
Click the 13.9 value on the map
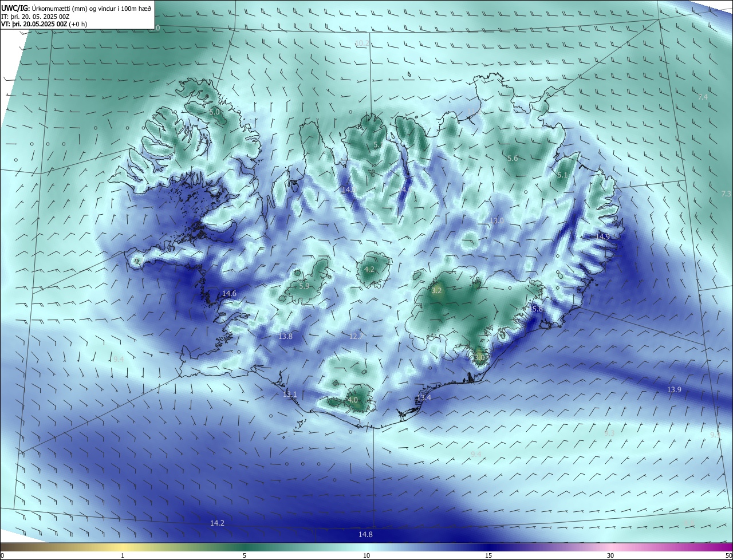click(674, 390)
